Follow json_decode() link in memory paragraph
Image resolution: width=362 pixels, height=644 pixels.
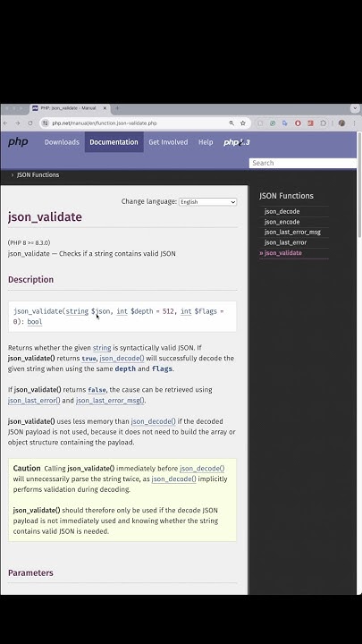pos(153,421)
